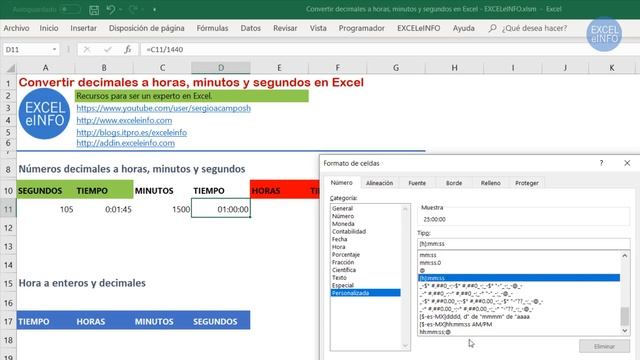Open the Disposición de página tab
Image resolution: width=640 pixels, height=360 pixels.
click(147, 28)
